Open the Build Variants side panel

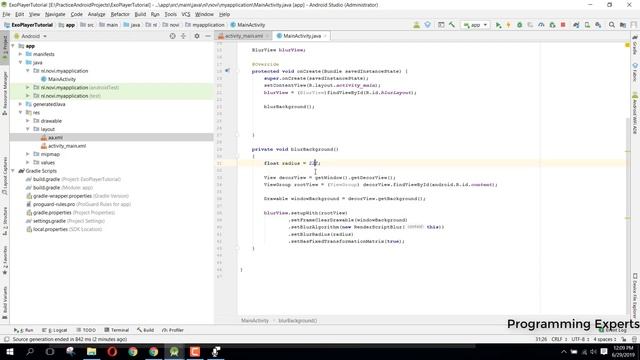pos(4,302)
